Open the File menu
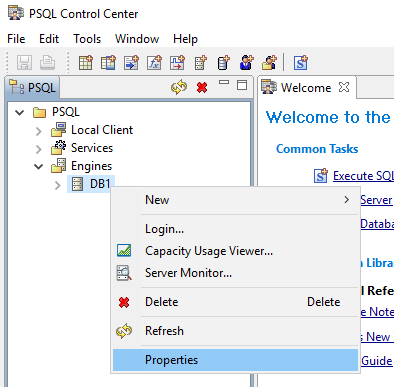394x387 pixels. pyautogui.click(x=16, y=39)
